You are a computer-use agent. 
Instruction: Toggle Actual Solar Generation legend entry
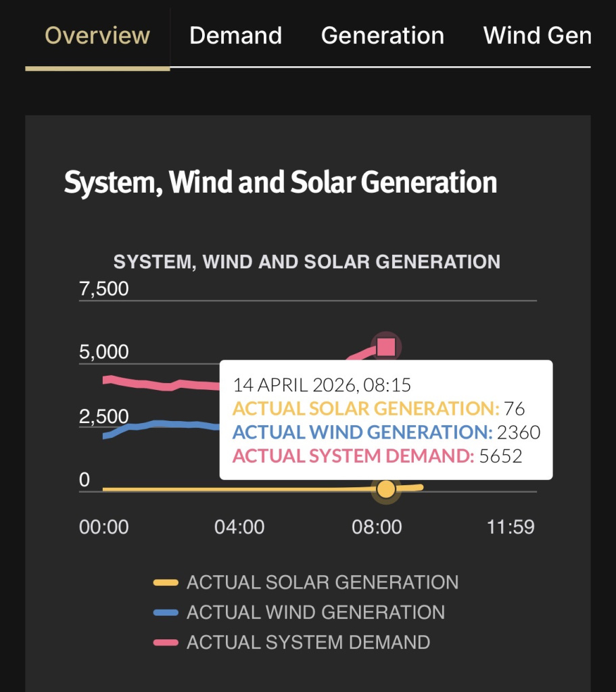click(306, 583)
